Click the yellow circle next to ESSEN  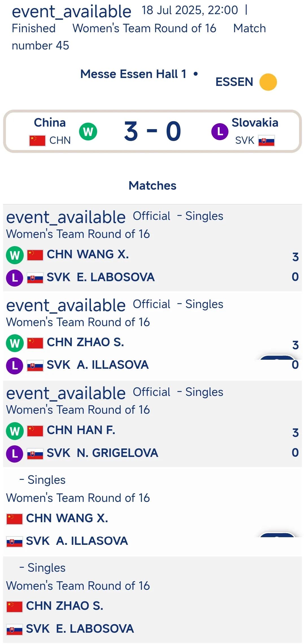point(268,82)
